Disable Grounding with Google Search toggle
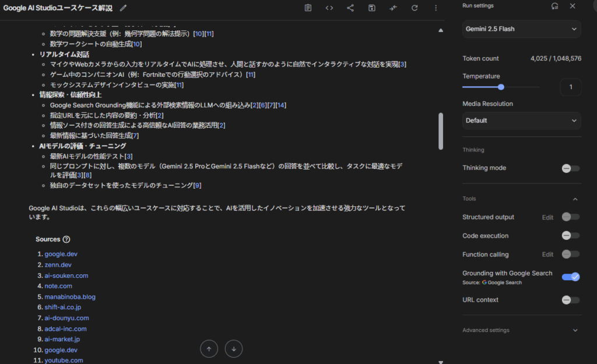 point(570,277)
